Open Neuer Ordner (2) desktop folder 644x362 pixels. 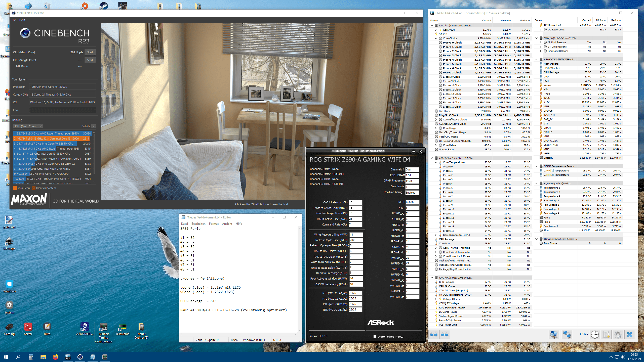[141, 331]
